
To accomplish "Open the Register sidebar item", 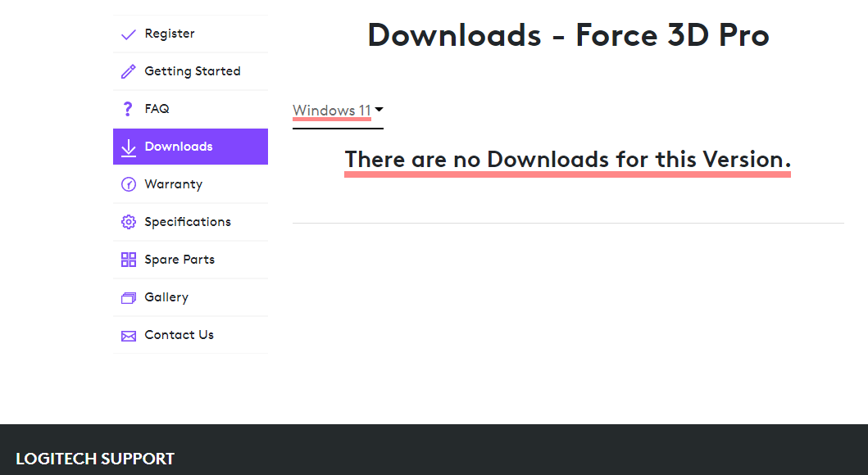I will click(x=190, y=34).
